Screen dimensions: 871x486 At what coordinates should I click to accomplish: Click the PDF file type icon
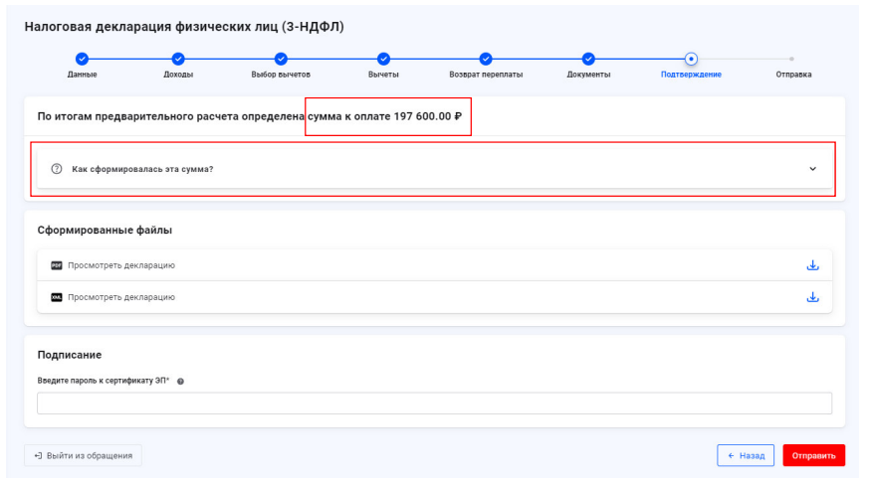pos(56,266)
